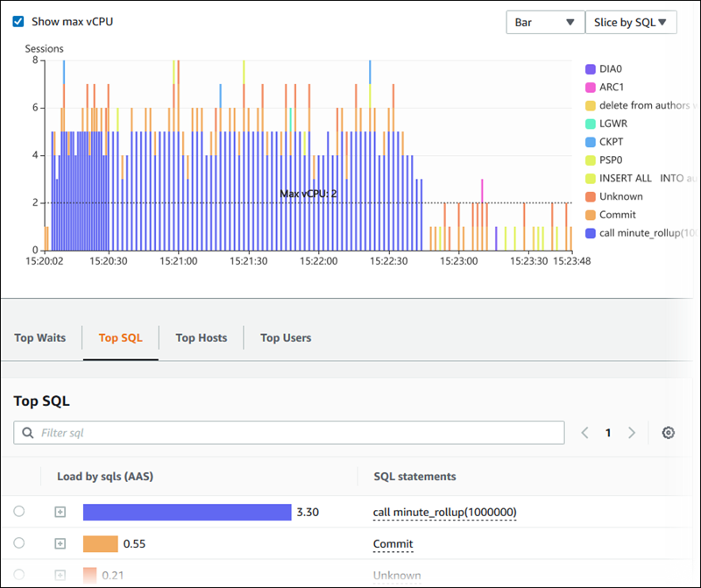Click the plus icon on the Unknown row
701x588 pixels.
click(x=60, y=575)
